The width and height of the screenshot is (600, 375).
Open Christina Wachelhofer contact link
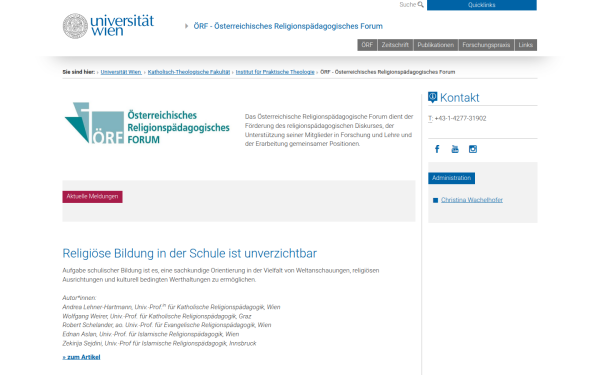pos(472,200)
